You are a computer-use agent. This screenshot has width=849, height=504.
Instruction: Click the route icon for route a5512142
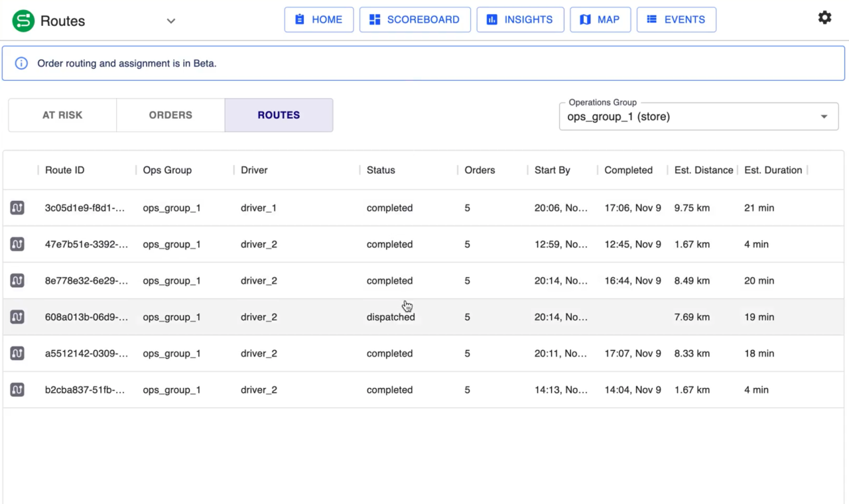coord(17,353)
